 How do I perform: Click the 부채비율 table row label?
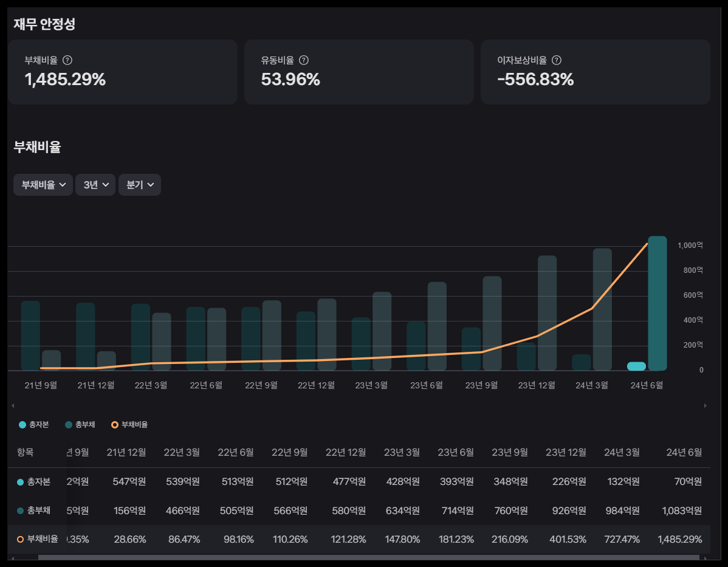(x=38, y=539)
